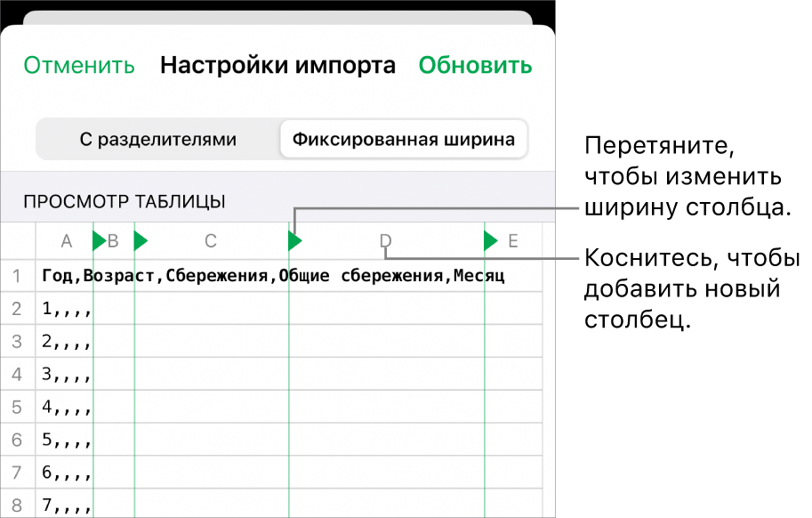Select the Фиксированная ширина tab
This screenshot has width=812, height=518.
pyautogui.click(x=404, y=140)
